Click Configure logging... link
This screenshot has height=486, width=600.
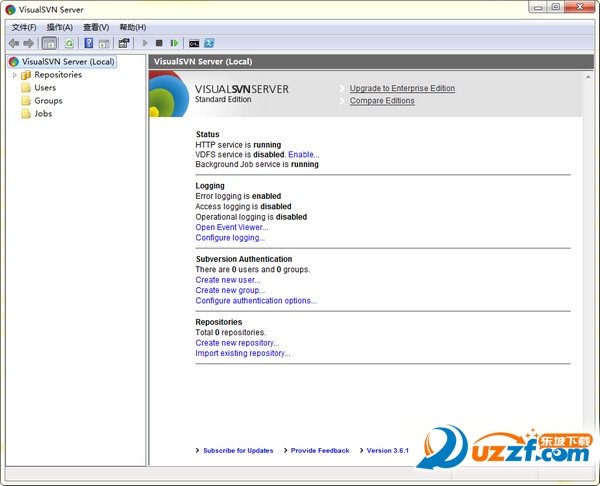230,238
